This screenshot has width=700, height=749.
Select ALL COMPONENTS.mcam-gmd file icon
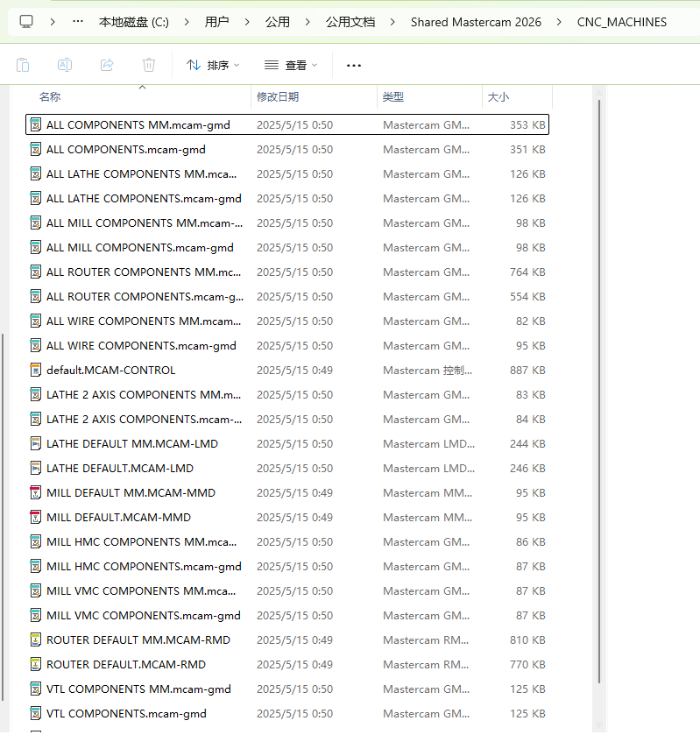click(35, 150)
